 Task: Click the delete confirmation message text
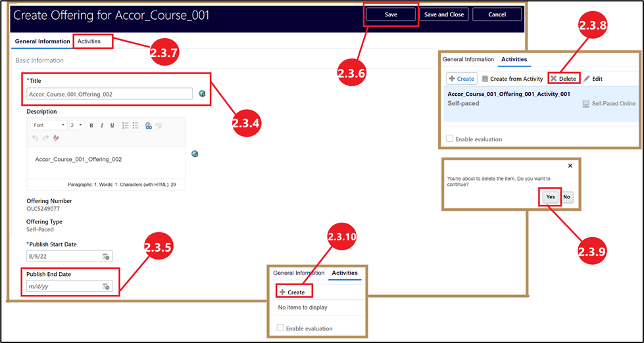[499, 182]
